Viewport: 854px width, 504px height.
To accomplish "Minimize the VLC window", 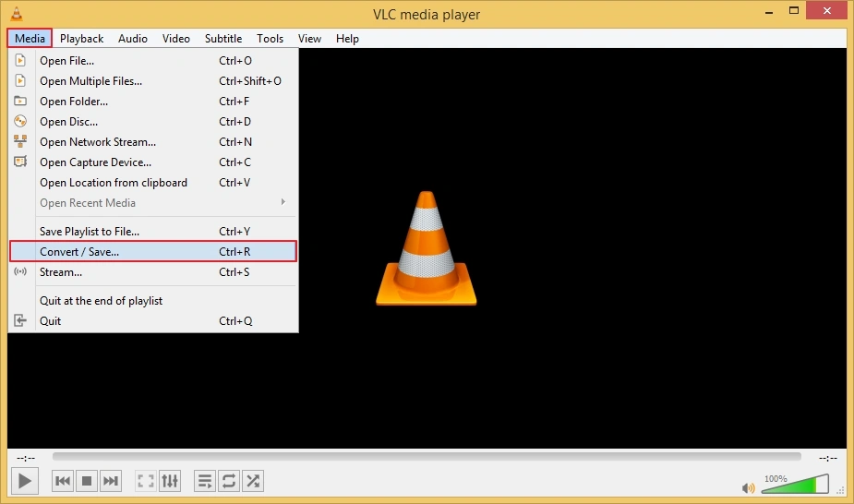I will (769, 12).
